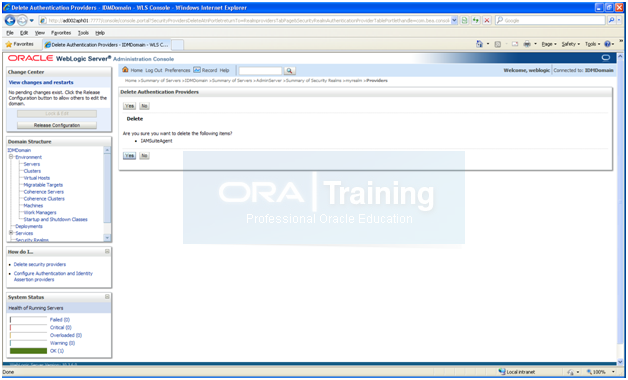The width and height of the screenshot is (628, 380).
Task: Confirm deletion with the bottom Yes button
Action: pyautogui.click(x=129, y=155)
